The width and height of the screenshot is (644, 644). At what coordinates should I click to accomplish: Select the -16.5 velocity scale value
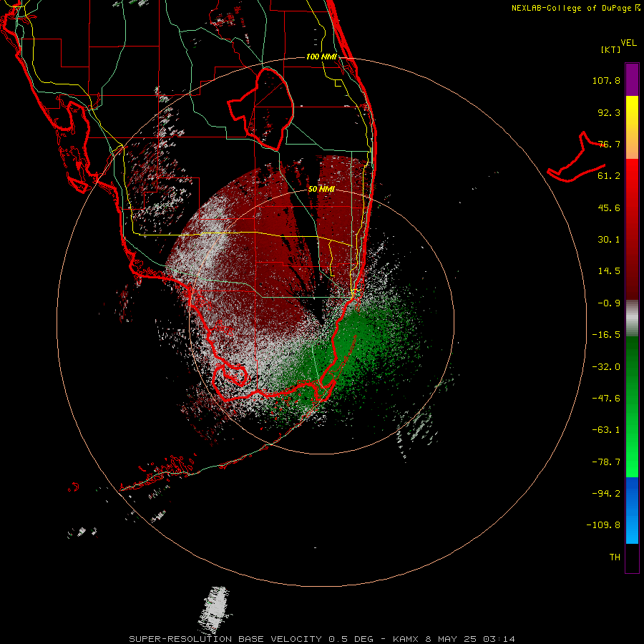[x=606, y=335]
